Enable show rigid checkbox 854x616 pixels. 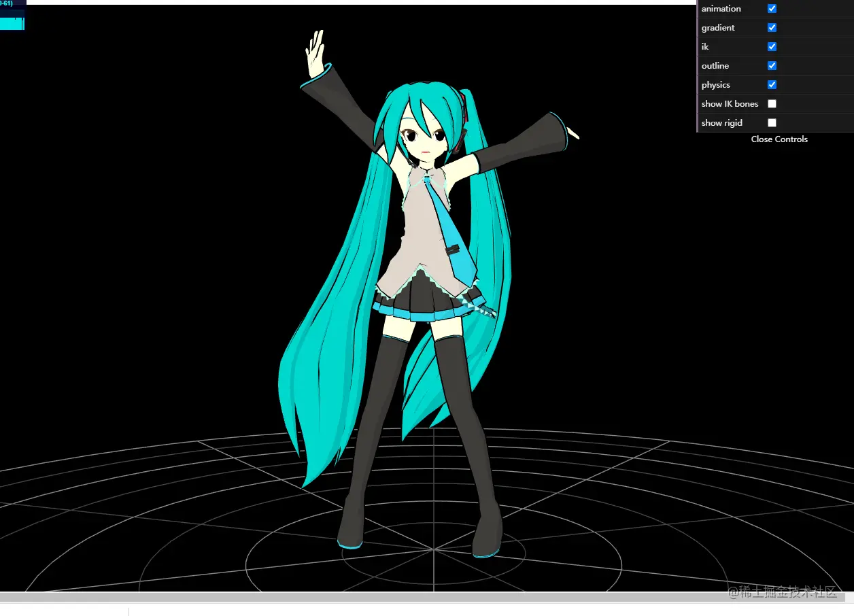click(772, 123)
